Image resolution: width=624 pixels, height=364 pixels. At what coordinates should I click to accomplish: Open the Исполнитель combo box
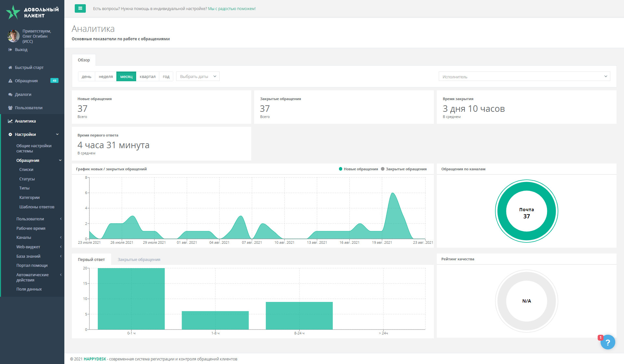pyautogui.click(x=524, y=77)
